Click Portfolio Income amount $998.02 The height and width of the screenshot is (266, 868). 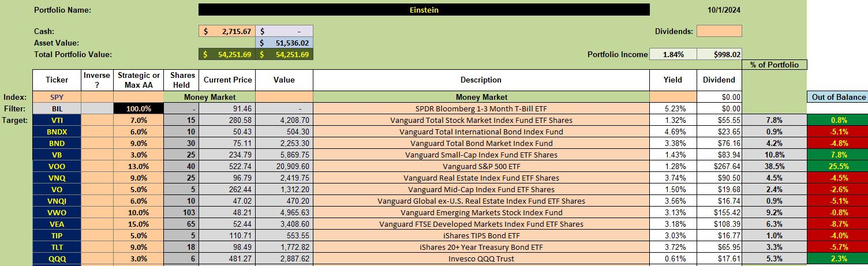click(x=719, y=54)
